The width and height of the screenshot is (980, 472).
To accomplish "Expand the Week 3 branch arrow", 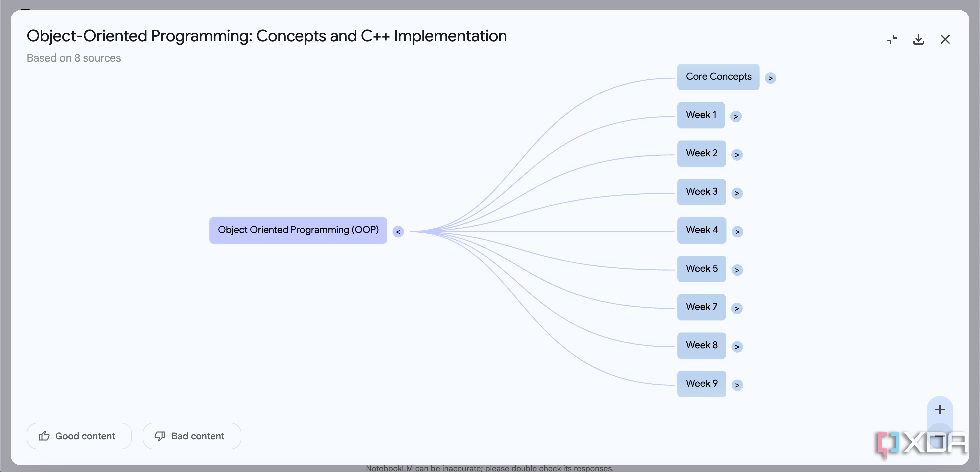I will point(737,193).
